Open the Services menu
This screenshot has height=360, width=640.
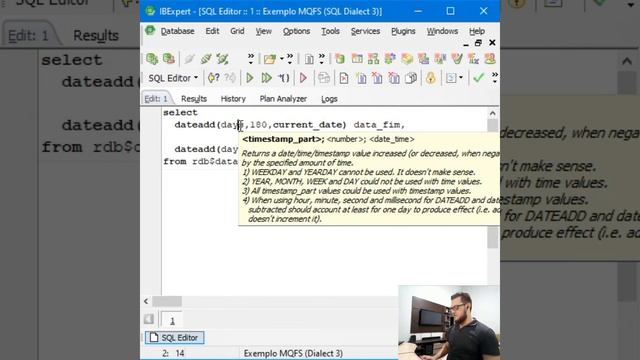coord(365,31)
